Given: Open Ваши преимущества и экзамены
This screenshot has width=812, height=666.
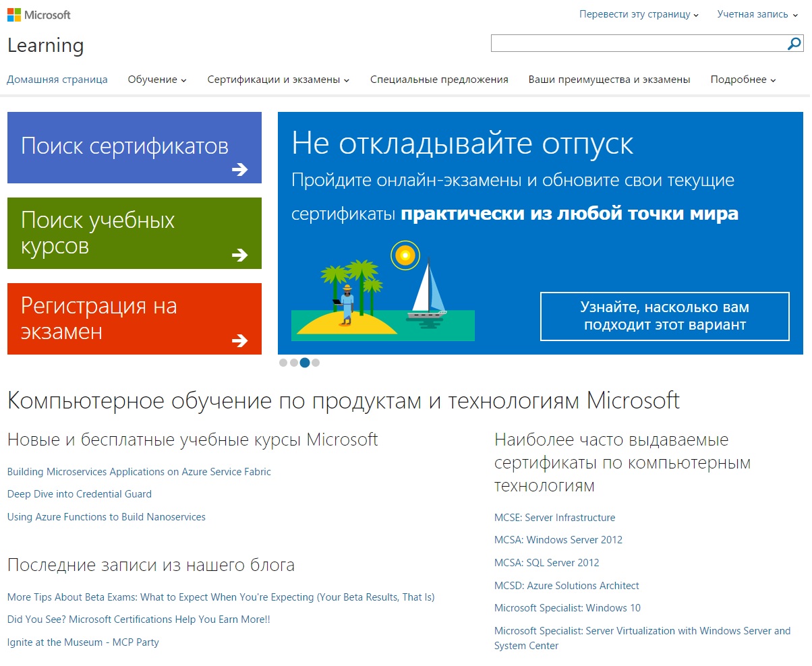Looking at the screenshot, I should tap(609, 80).
